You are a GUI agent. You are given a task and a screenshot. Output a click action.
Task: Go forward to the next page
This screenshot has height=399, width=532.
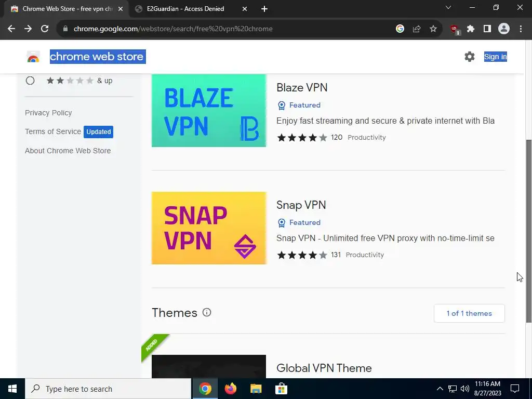point(28,29)
